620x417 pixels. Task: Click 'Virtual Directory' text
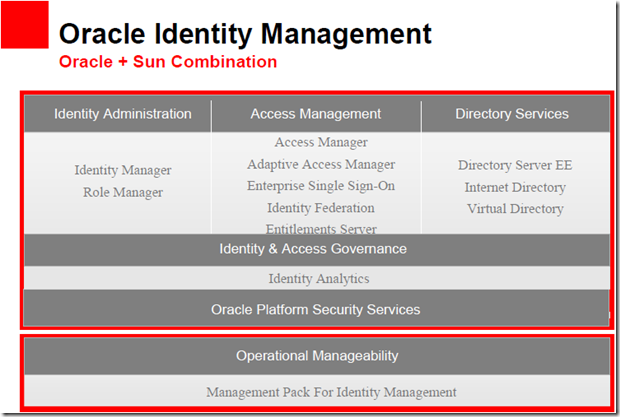coord(515,209)
